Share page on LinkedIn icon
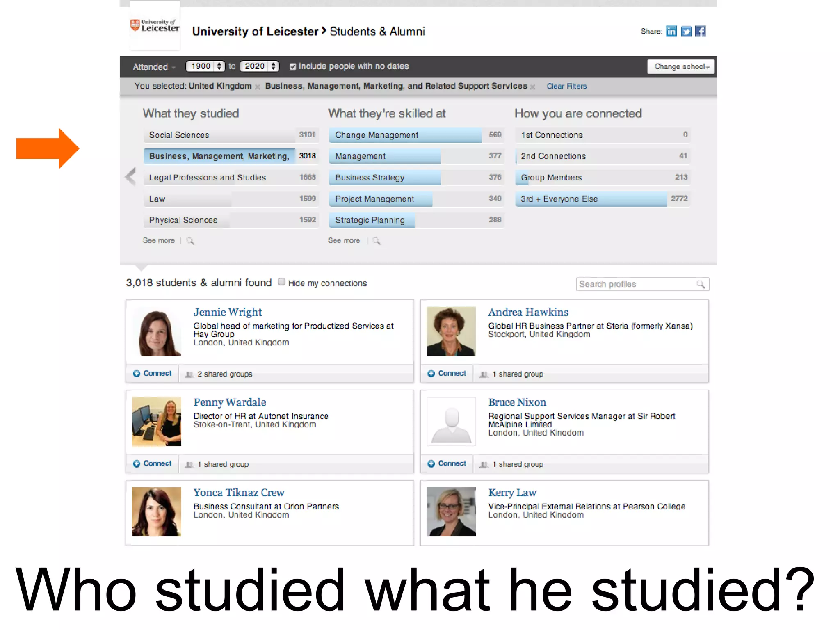This screenshot has width=840, height=630. 671,31
